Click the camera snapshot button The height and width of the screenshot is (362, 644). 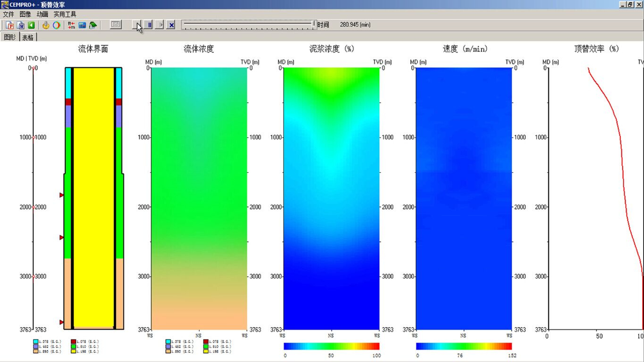pos(116,24)
